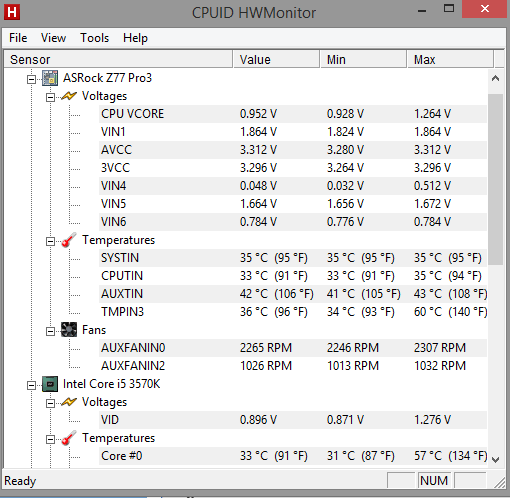Select the VID voltage row
Image resolution: width=510 pixels, height=498 pixels.
click(293, 420)
